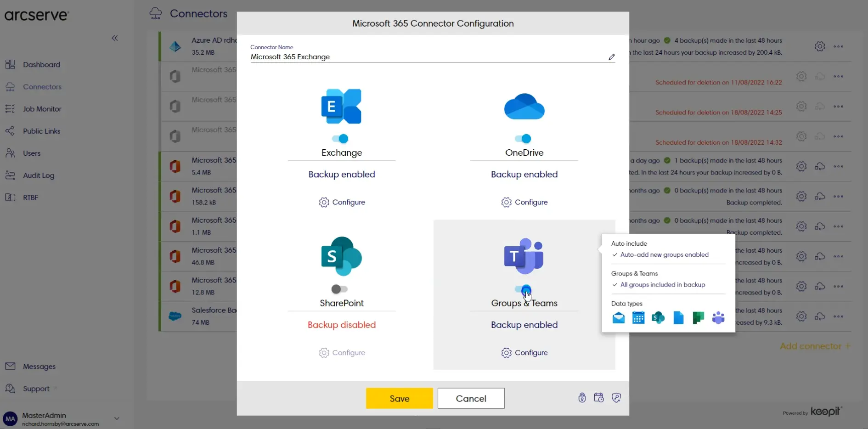Click the pencil icon to edit connector name
The width and height of the screenshot is (868, 429).
pyautogui.click(x=611, y=57)
